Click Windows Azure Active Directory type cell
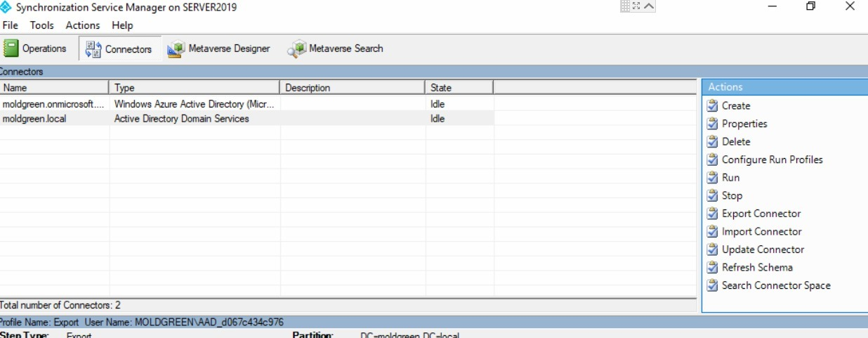868x338 pixels. coord(195,104)
